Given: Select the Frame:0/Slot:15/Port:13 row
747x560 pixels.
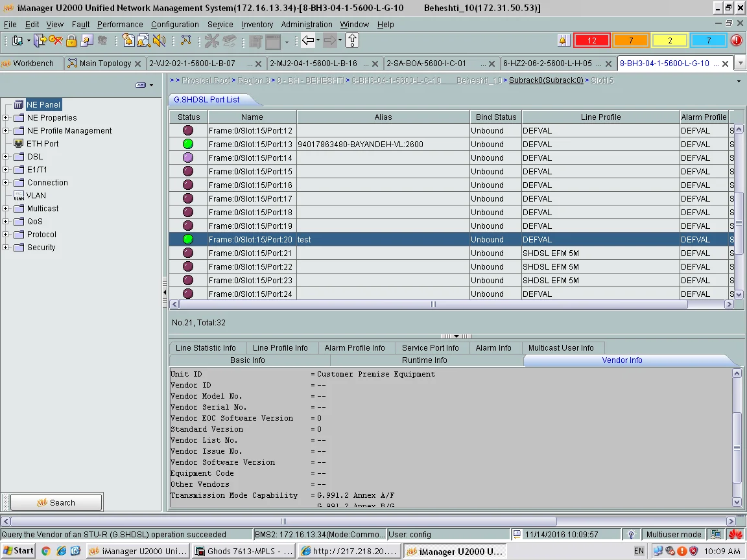Looking at the screenshot, I should 250,144.
